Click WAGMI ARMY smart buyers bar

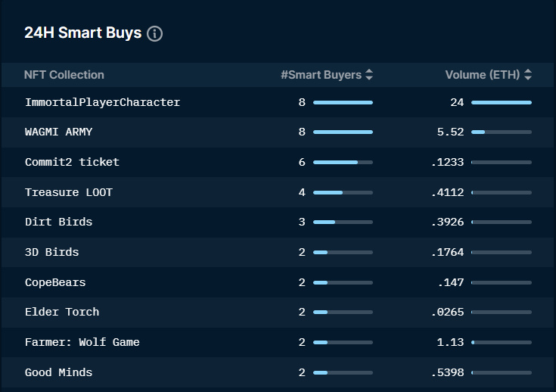pos(343,132)
